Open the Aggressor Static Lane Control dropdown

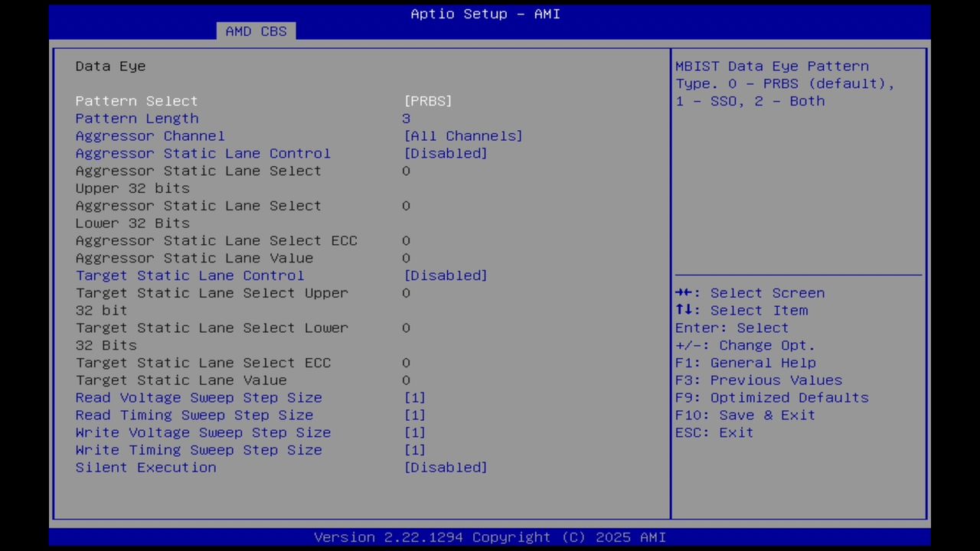point(446,153)
